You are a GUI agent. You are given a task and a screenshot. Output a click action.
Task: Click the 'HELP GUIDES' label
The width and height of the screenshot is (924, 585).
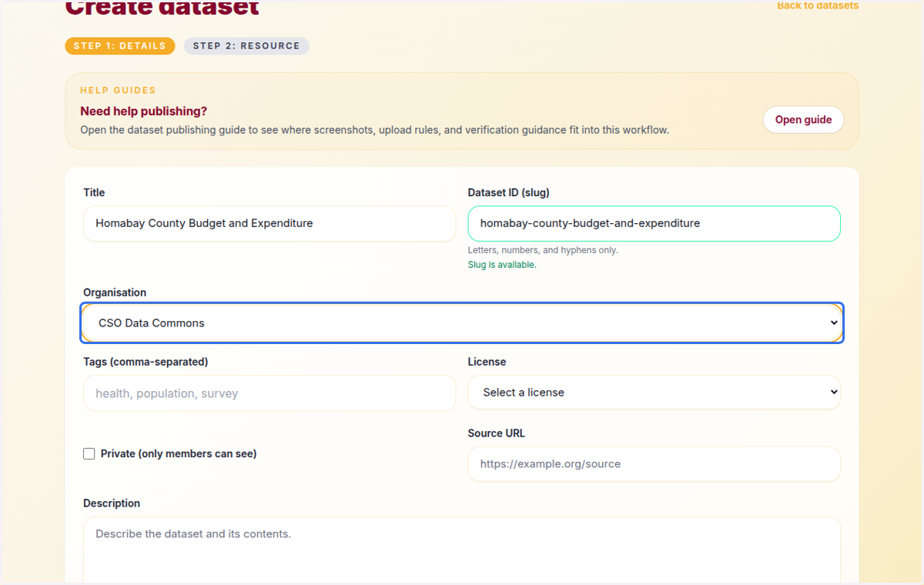point(118,90)
